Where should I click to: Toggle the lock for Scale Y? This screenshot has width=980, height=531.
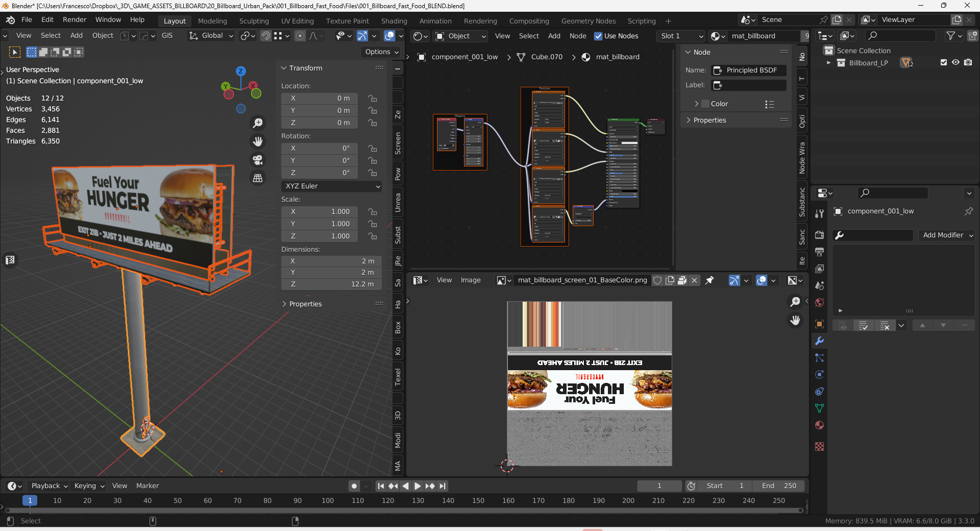(x=373, y=224)
